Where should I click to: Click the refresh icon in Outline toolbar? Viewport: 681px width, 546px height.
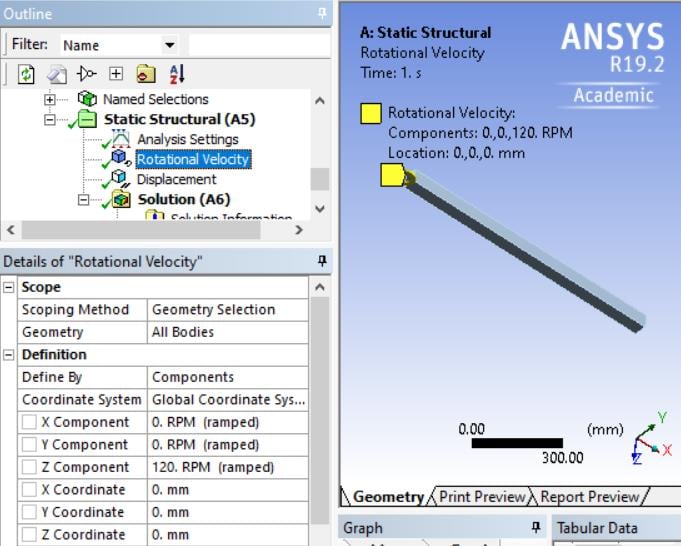(26, 74)
